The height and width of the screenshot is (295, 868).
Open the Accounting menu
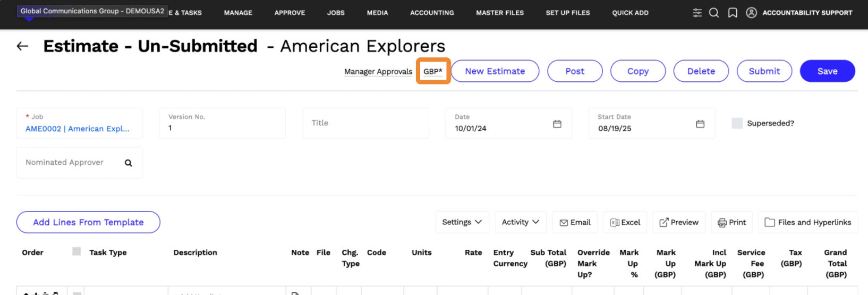(432, 13)
